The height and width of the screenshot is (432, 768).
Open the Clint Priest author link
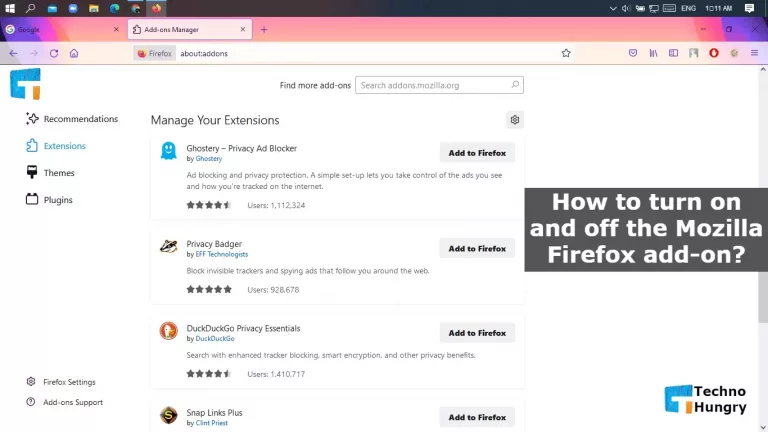coord(212,423)
